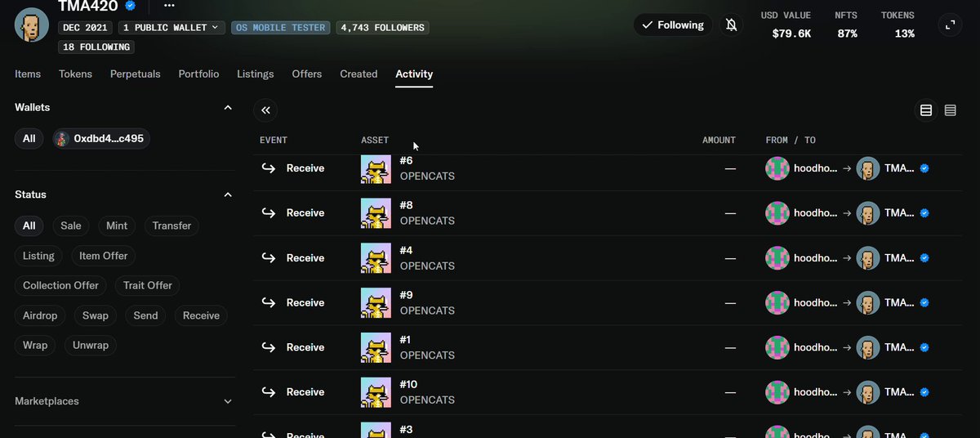Click the hoodho avatar in the #6 row
980x438 pixels.
click(777, 169)
